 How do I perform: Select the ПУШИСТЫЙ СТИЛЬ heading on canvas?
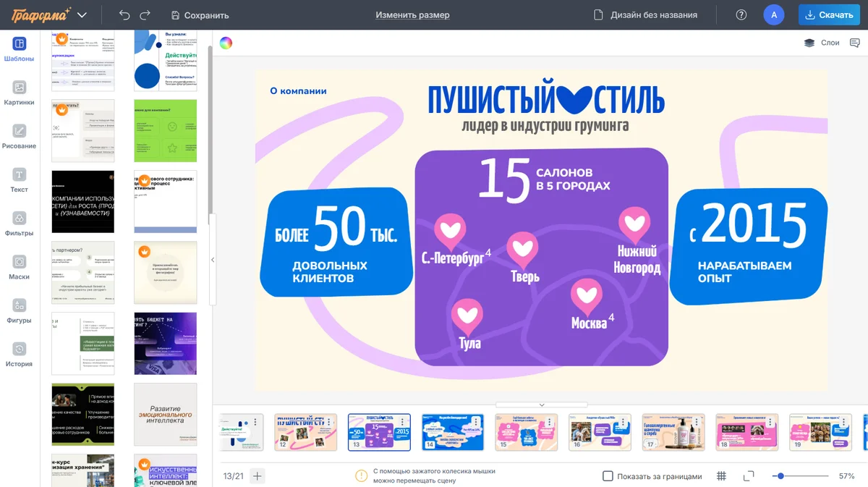tap(546, 100)
